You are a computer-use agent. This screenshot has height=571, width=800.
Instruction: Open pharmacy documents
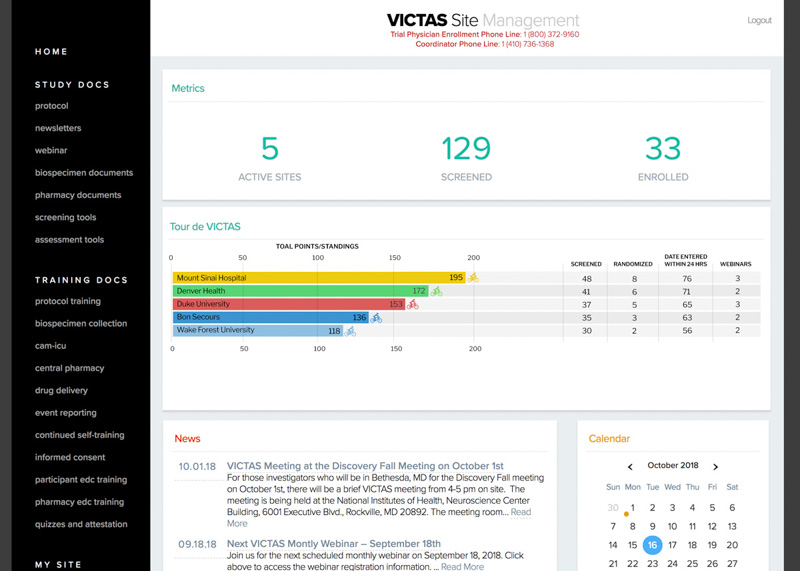(78, 195)
